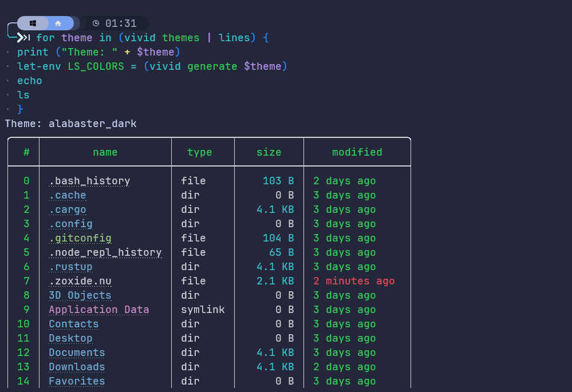Image resolution: width=572 pixels, height=392 pixels.
Task: Click the 'let-env' keyword
Action: tap(39, 66)
